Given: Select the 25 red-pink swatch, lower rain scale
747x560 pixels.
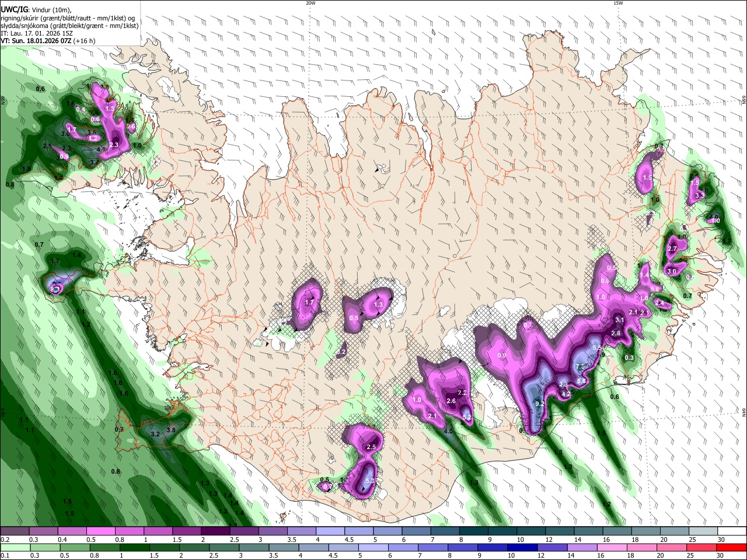Looking at the screenshot, I should 702,548.
